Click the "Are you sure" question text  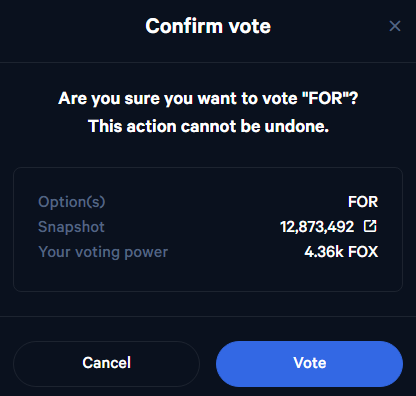click(x=208, y=99)
